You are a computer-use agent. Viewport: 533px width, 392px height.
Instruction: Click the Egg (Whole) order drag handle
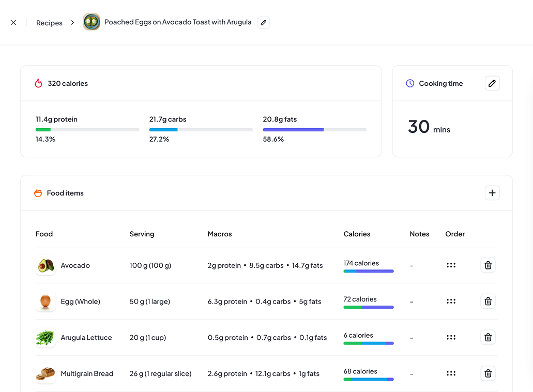[451, 301]
